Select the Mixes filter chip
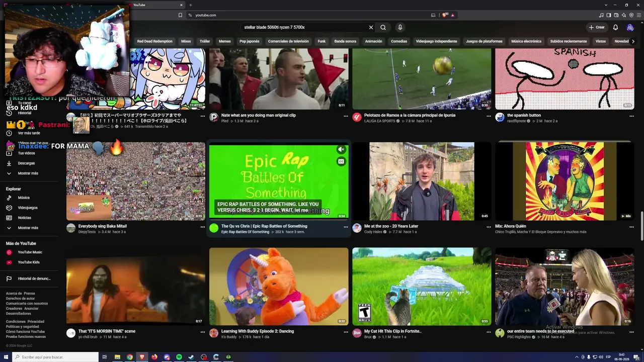 [186, 41]
